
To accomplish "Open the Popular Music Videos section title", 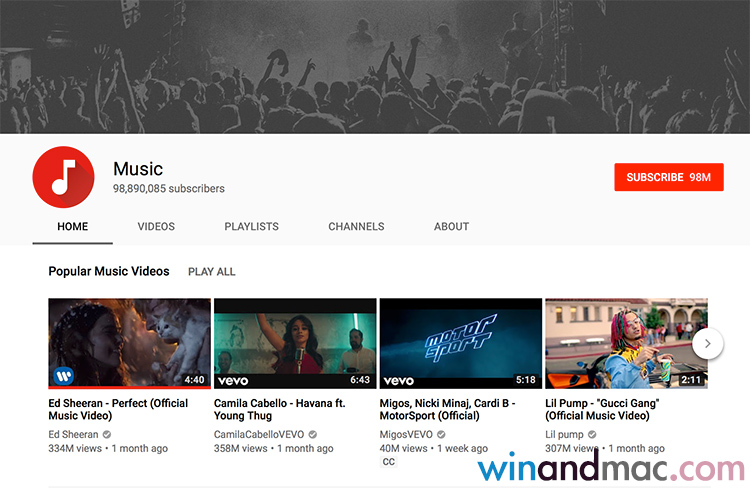I will [x=109, y=272].
